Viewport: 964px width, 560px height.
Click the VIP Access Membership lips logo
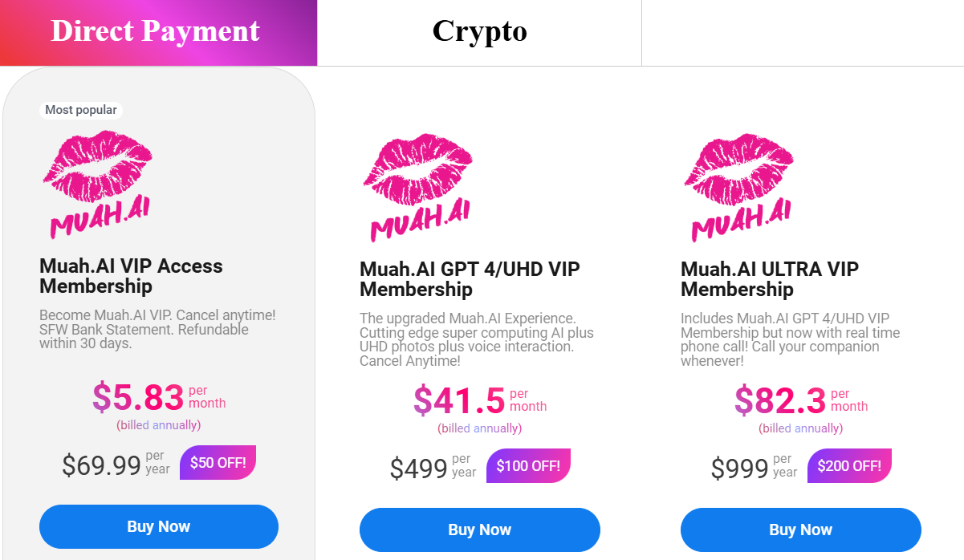[97, 185]
